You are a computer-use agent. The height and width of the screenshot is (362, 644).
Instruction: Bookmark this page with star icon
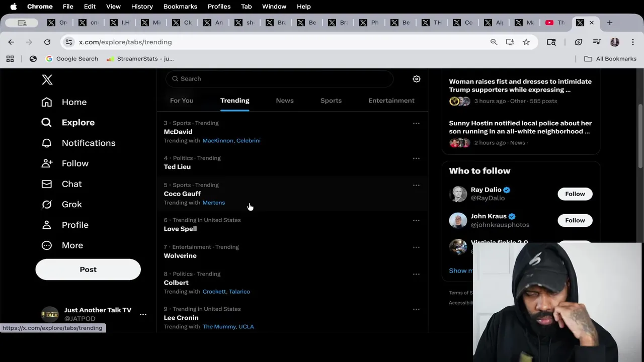pos(526,42)
